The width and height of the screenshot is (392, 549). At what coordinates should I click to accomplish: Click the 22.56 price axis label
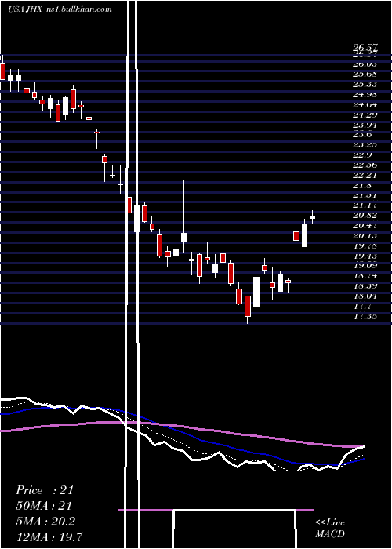[366, 165]
